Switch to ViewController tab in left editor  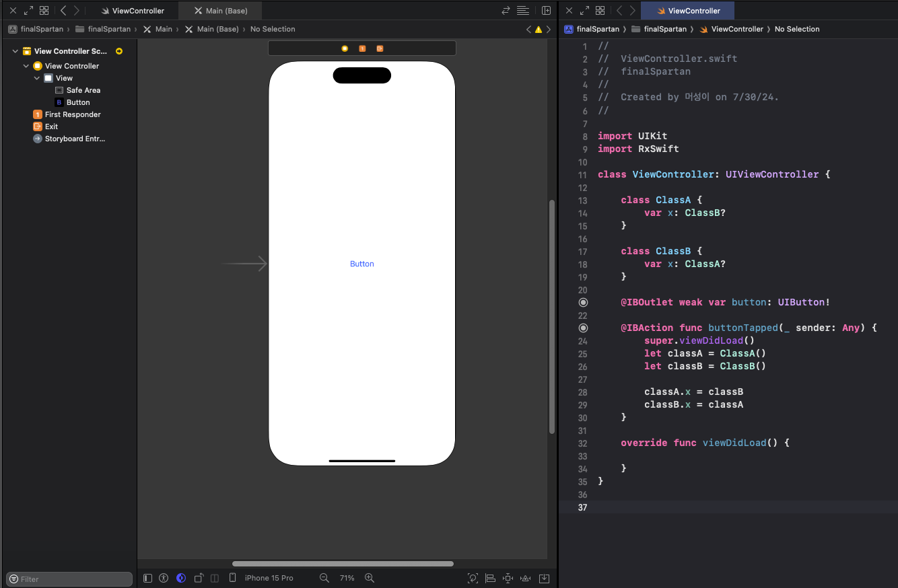click(x=132, y=11)
